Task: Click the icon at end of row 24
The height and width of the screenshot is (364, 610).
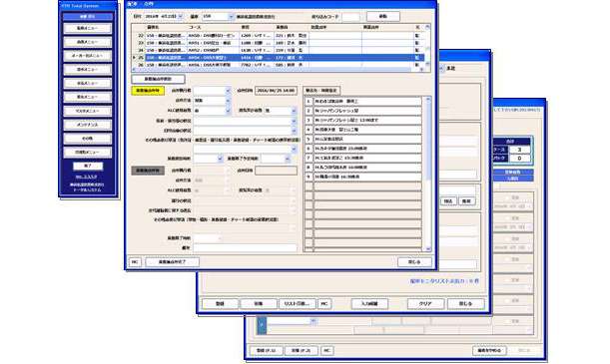Action: point(417,50)
